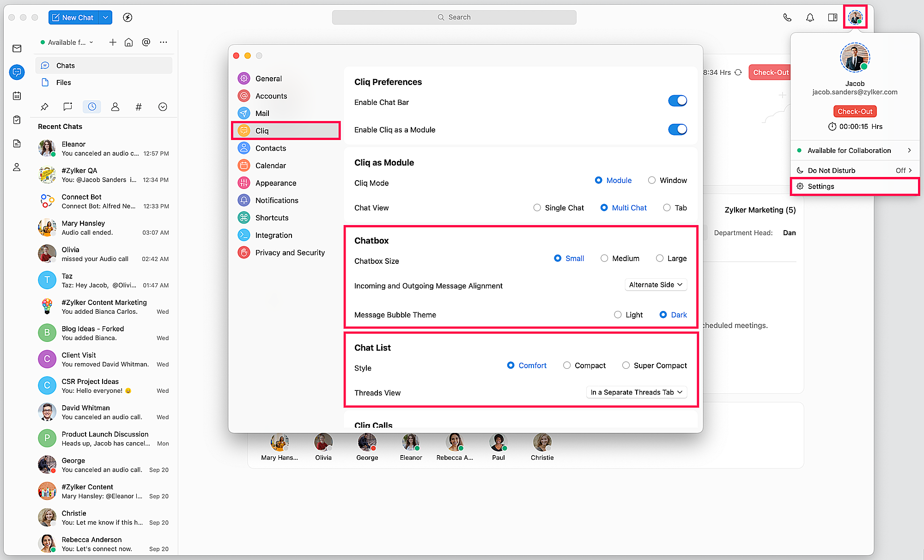The image size is (924, 560).
Task: Open the Threads View dropdown
Action: pyautogui.click(x=636, y=392)
